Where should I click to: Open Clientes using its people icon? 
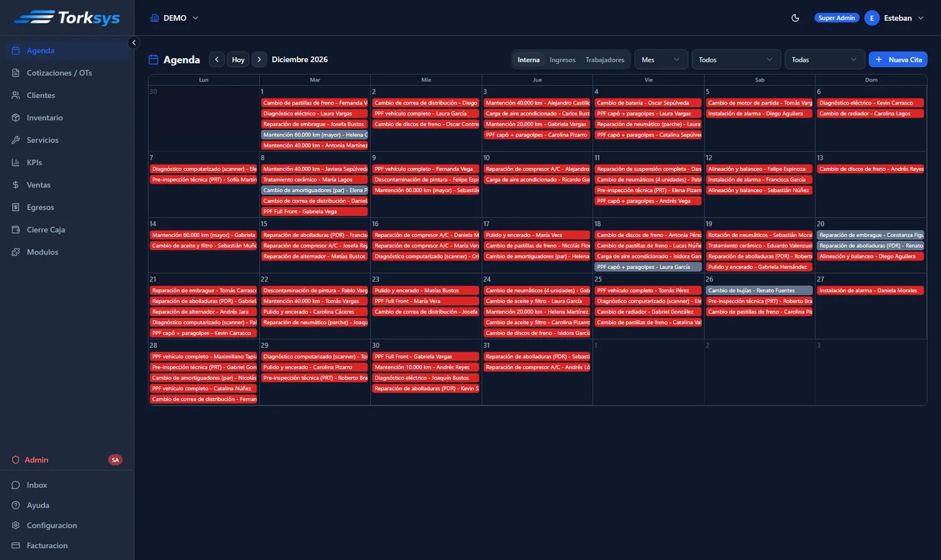16,95
